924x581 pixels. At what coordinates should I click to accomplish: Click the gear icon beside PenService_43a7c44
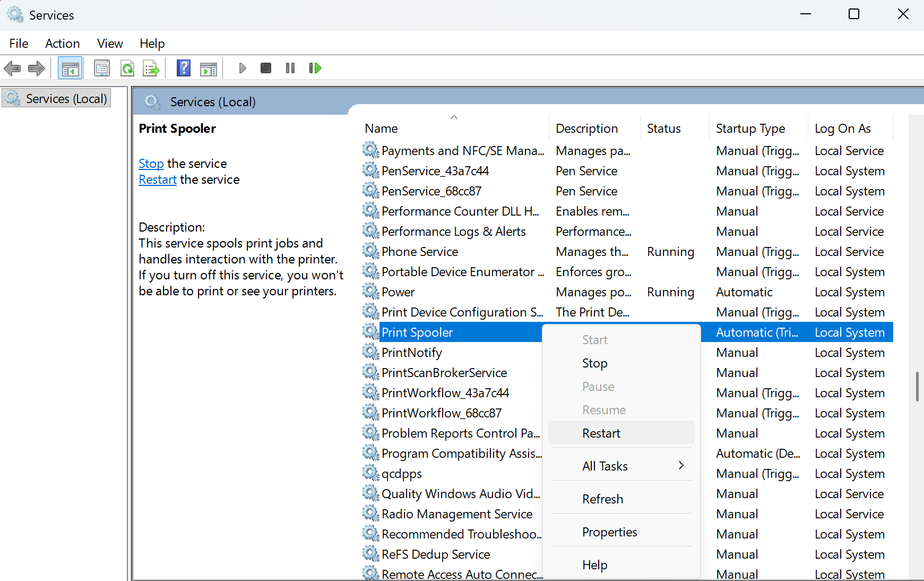[370, 170]
